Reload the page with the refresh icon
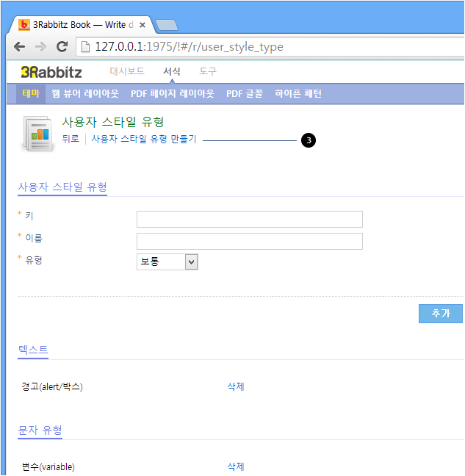The width and height of the screenshot is (465, 476). pos(62,46)
